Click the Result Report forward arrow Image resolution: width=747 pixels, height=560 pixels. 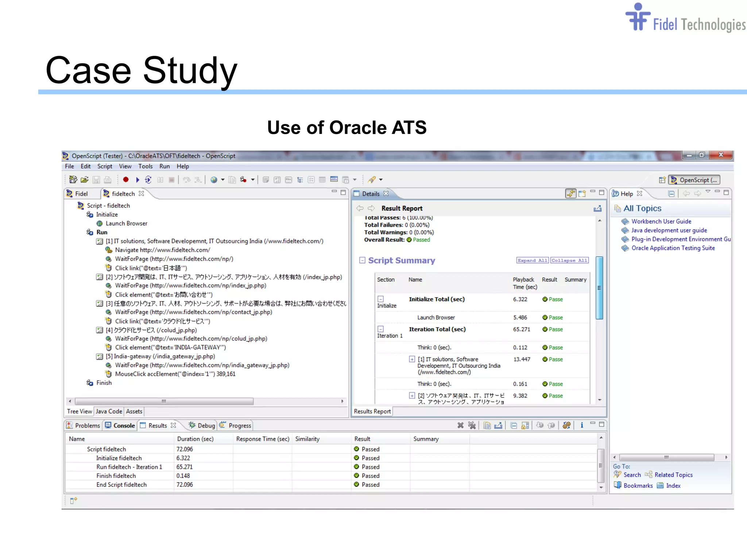pyautogui.click(x=371, y=208)
